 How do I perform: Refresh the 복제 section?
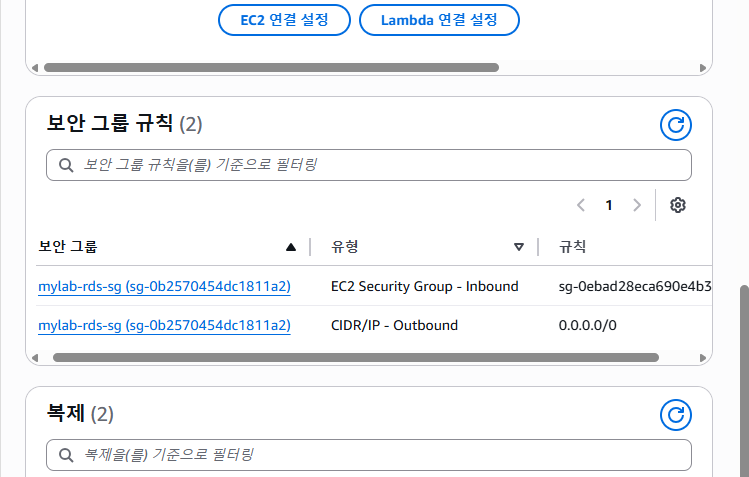pyautogui.click(x=675, y=415)
